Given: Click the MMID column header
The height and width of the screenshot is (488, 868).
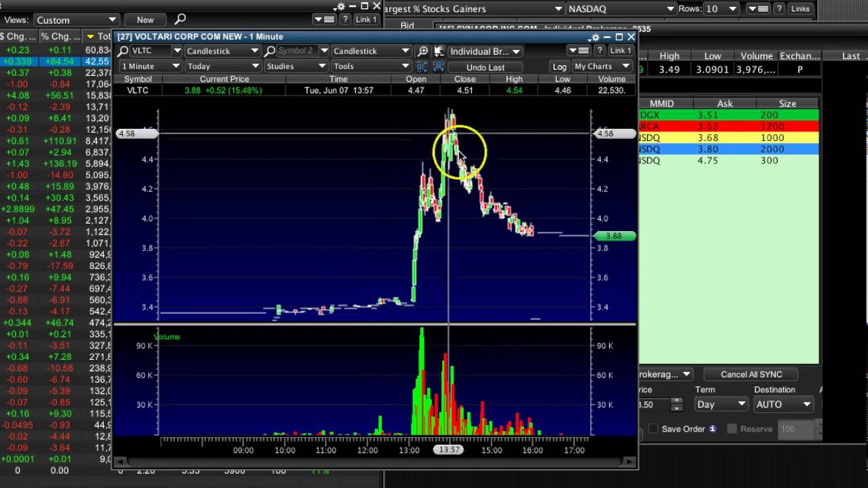Looking at the screenshot, I should (662, 104).
